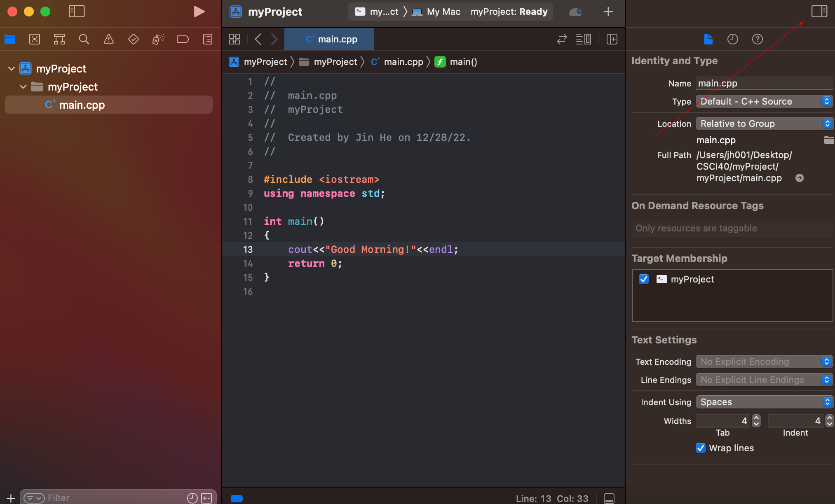Click myProject project in the jump bar
This screenshot has width=835, height=504.
point(258,62)
